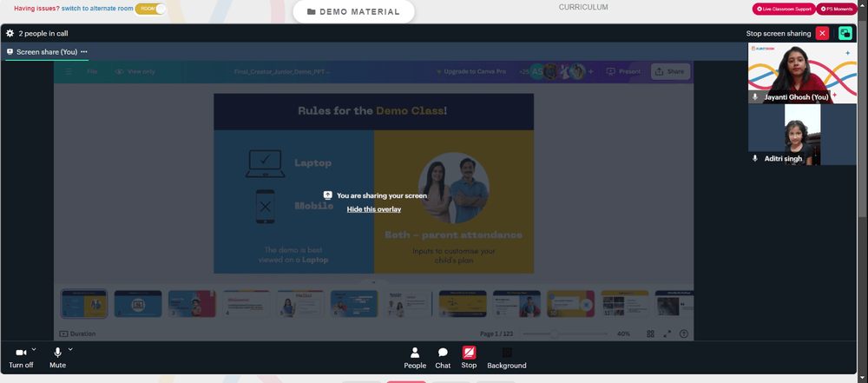868x383 pixels.
Task: Click Hide this overlay link
Action: pyautogui.click(x=373, y=209)
